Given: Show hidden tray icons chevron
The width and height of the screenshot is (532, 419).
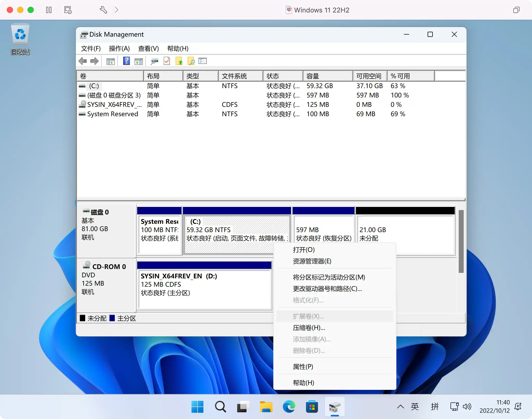Looking at the screenshot, I should pos(400,407).
